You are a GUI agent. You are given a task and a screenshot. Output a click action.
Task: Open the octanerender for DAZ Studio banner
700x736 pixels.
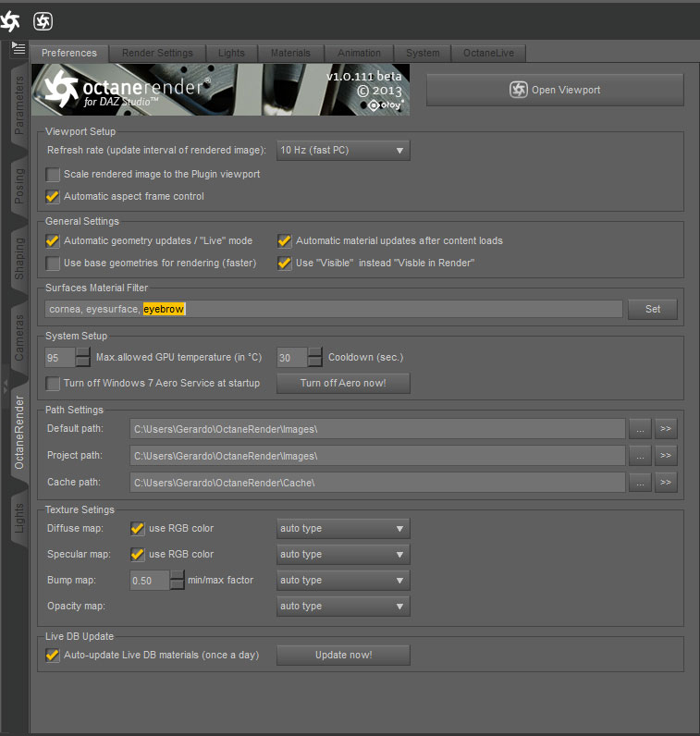(220, 90)
